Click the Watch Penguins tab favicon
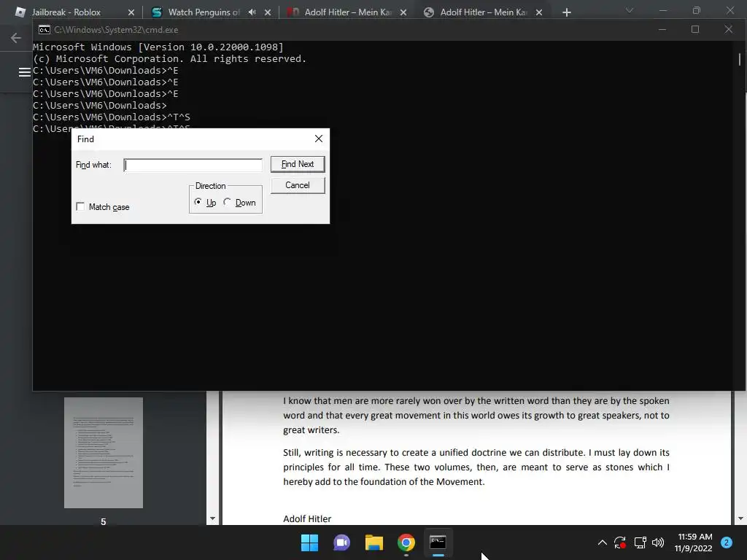This screenshot has height=560, width=747. (157, 12)
